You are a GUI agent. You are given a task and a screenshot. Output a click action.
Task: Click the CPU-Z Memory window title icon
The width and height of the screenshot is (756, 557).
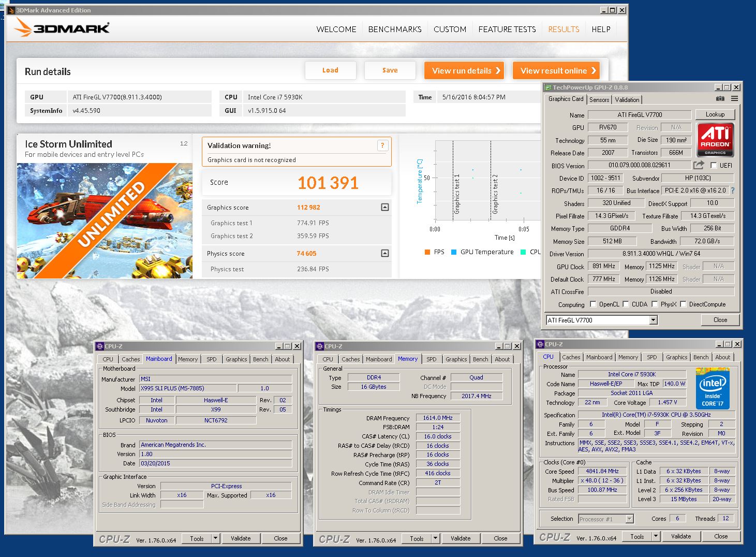point(320,346)
